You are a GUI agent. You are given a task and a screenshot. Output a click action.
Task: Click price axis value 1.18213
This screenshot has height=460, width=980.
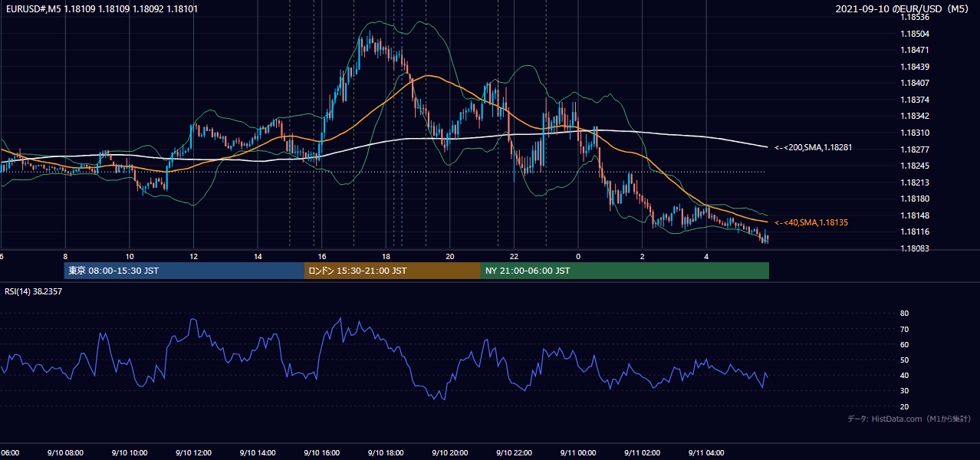coord(916,182)
